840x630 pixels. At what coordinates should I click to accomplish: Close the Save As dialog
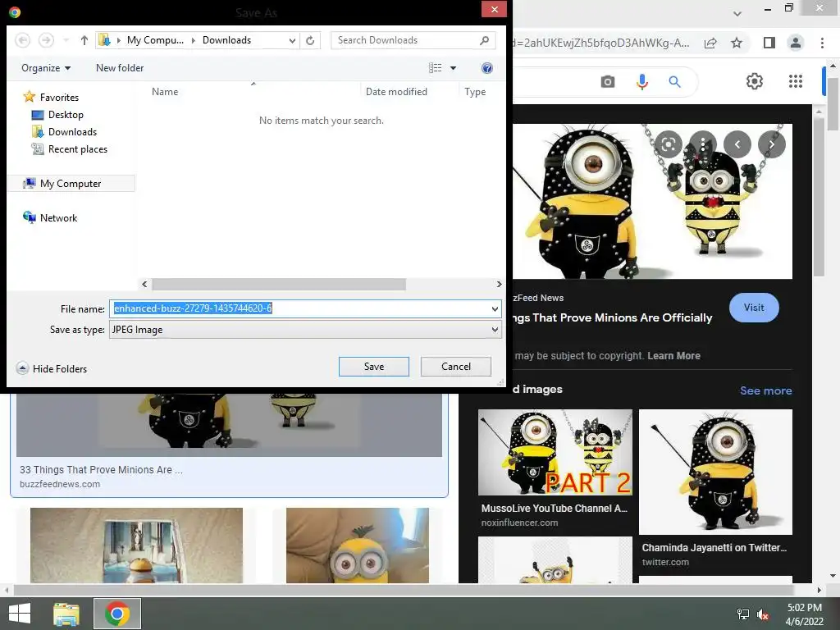(494, 9)
